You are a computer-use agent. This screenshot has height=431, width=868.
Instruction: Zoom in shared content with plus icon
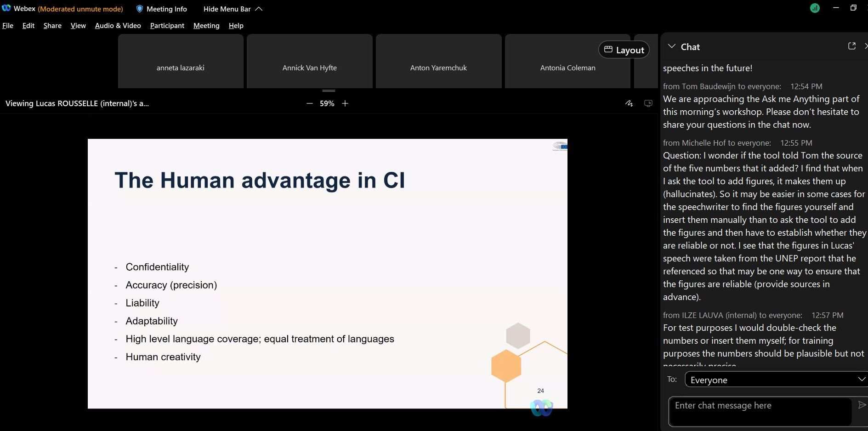click(x=345, y=104)
